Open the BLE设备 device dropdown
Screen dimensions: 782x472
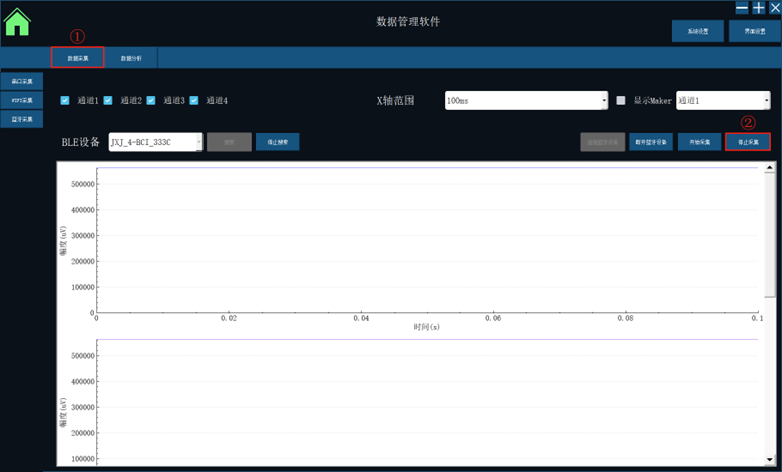[155, 142]
